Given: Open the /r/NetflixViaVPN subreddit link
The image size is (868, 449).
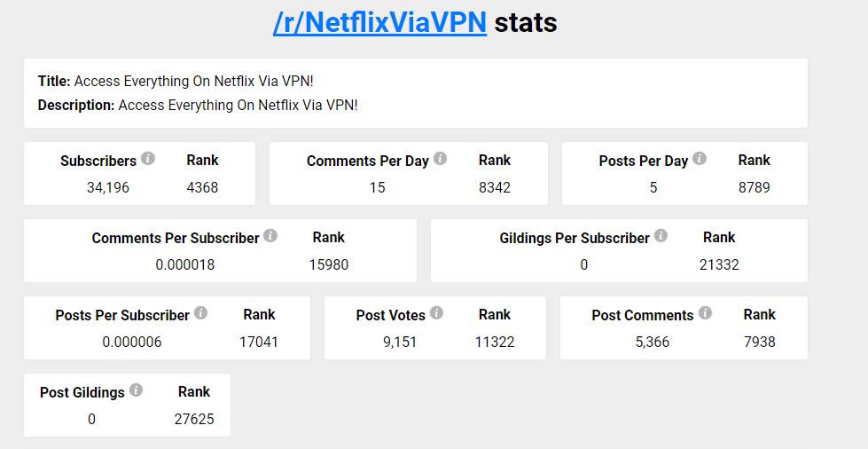Looking at the screenshot, I should [x=379, y=22].
